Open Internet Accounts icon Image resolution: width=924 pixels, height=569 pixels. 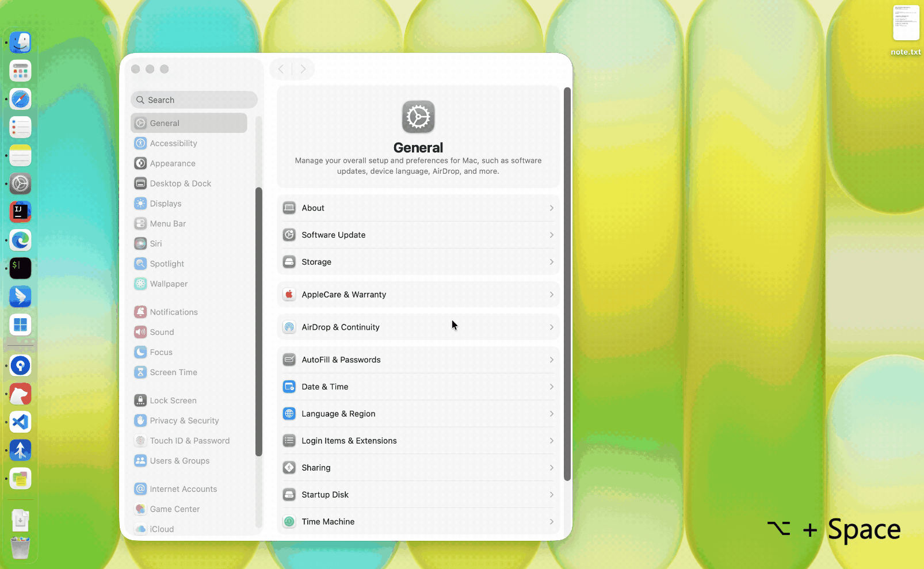pyautogui.click(x=140, y=489)
